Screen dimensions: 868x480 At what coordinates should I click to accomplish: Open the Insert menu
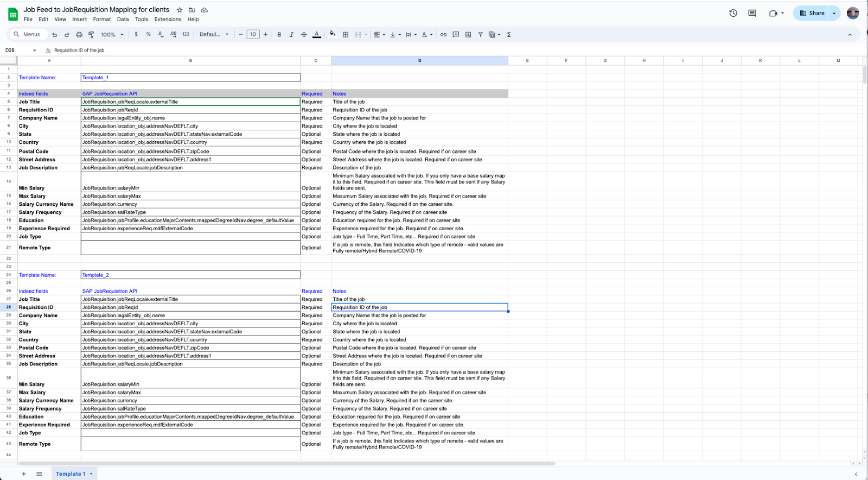(x=80, y=19)
